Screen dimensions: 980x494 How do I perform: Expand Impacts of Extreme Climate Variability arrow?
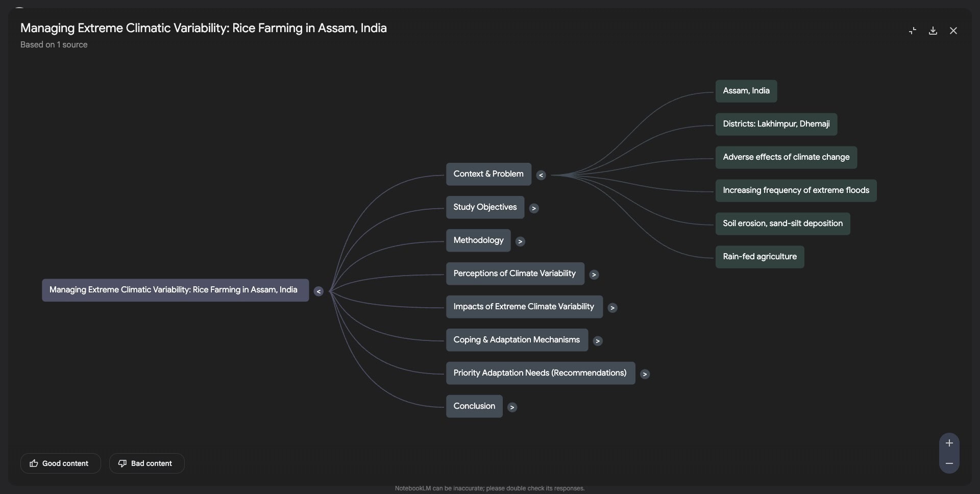tap(612, 308)
